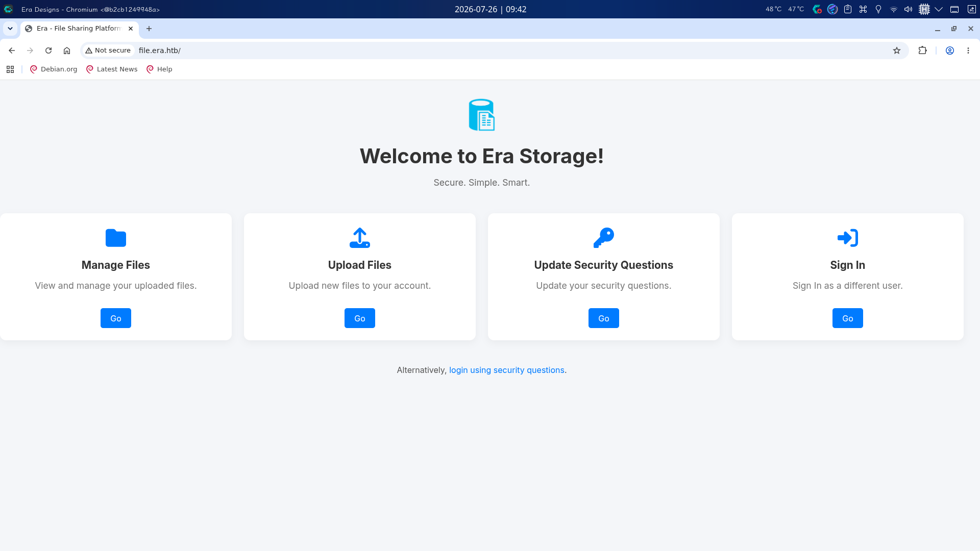Open a new browser tab
980x551 pixels.
[x=149, y=29]
